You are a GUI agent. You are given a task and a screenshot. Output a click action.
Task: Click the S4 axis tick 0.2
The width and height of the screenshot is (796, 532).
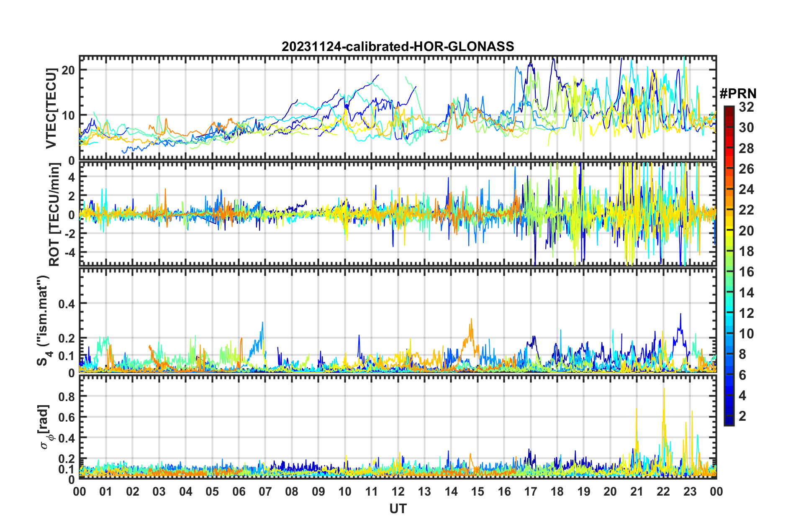(x=67, y=338)
